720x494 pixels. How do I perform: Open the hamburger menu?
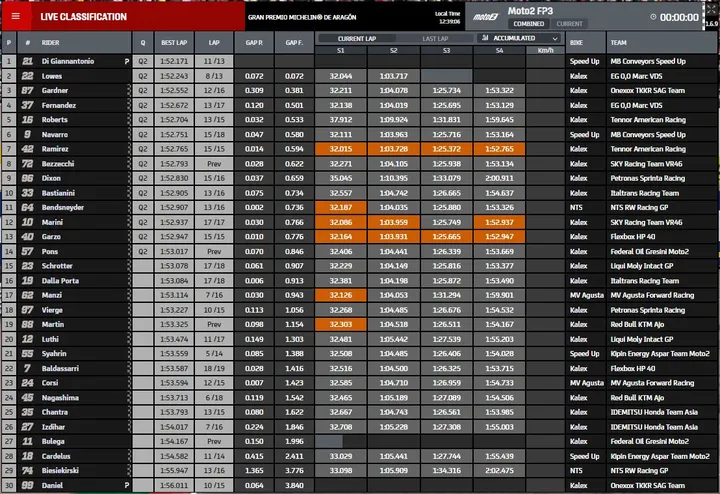click(x=16, y=17)
